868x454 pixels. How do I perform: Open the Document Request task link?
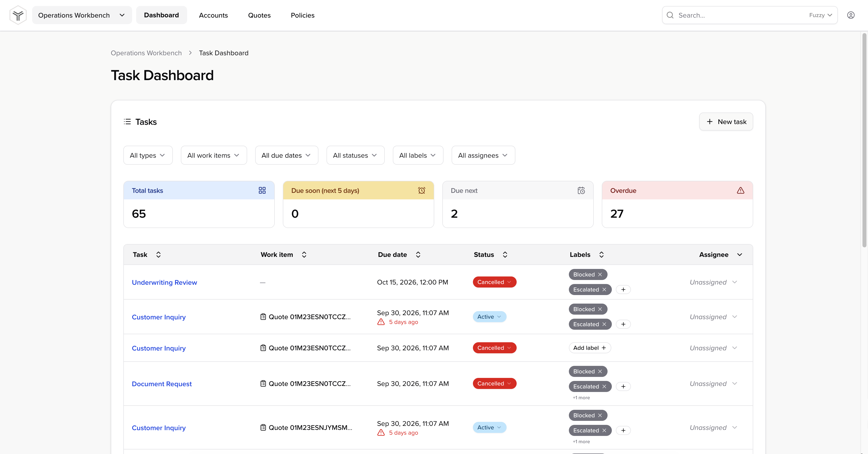tap(162, 384)
